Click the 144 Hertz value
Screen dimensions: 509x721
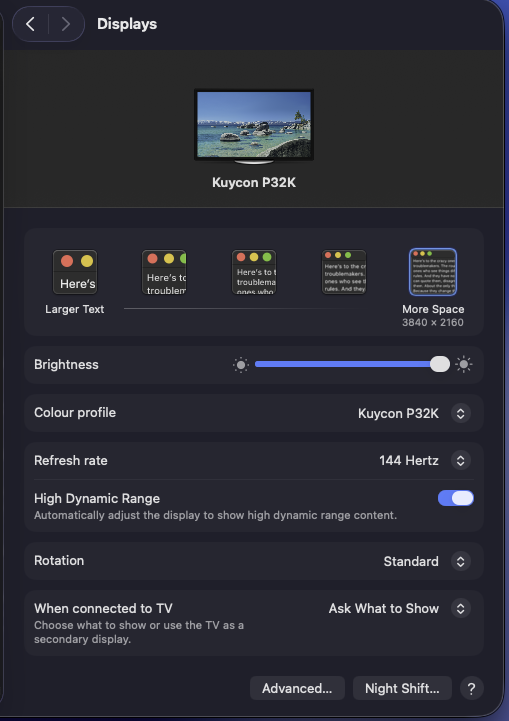[409, 460]
